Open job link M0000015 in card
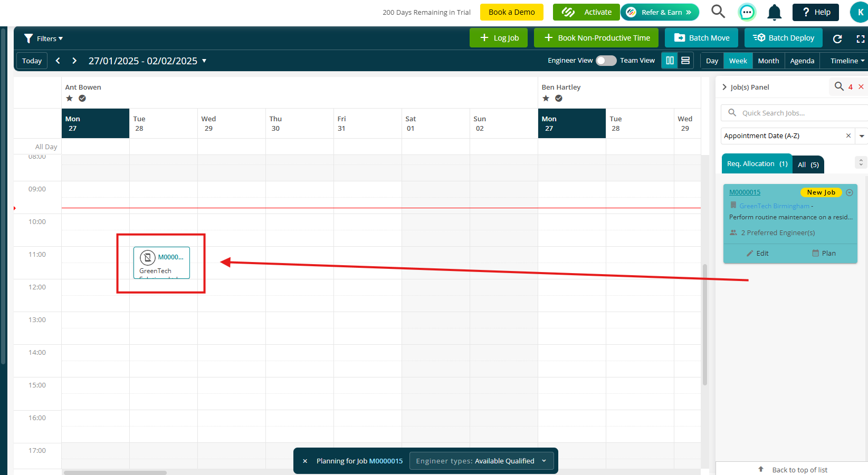Viewport: 868px width, 475px height. click(745, 192)
